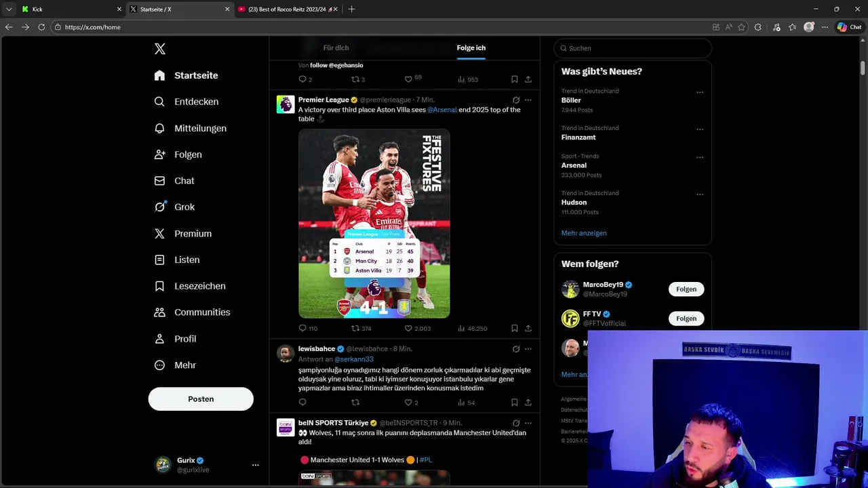868x488 pixels.
Task: Open more options on Premier League post
Action: pyautogui.click(x=528, y=100)
